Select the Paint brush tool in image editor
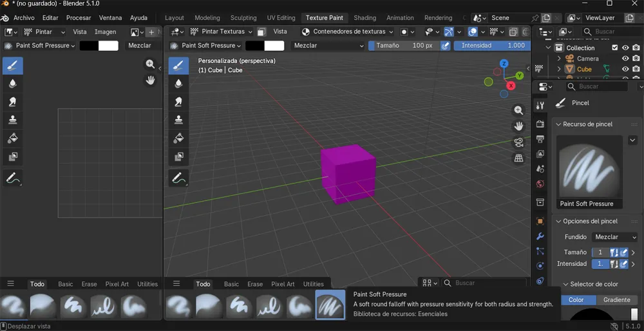The image size is (644, 331). pyautogui.click(x=13, y=66)
